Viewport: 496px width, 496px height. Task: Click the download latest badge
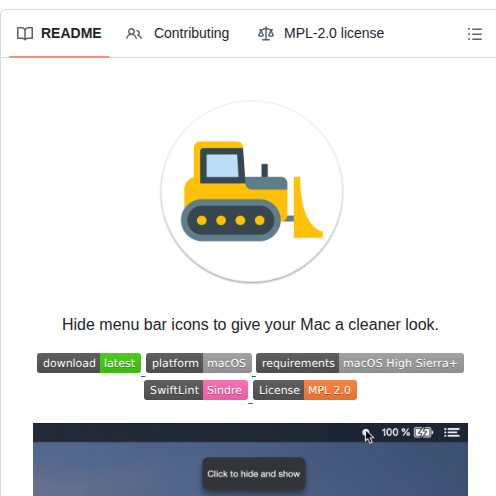[89, 363]
